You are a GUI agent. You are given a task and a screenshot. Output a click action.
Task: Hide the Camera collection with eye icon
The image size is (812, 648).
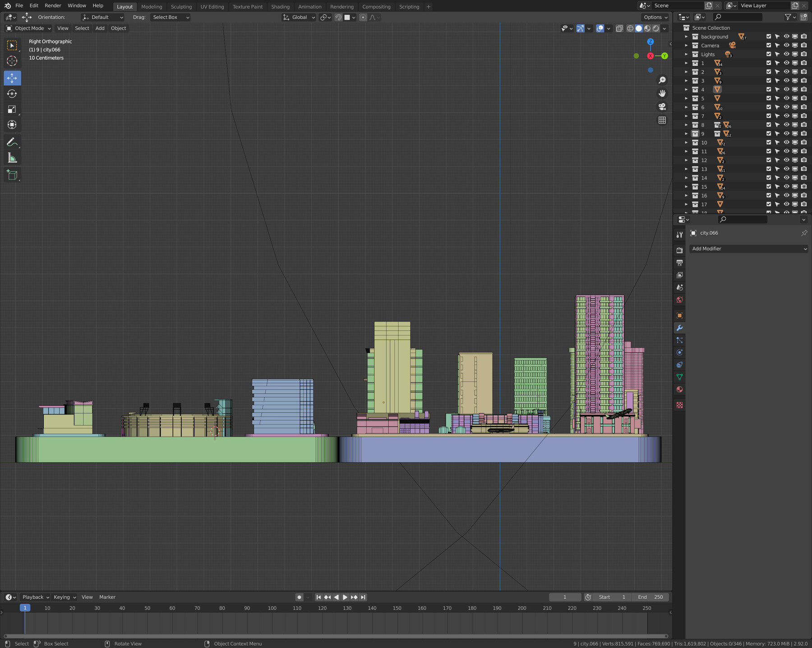click(786, 45)
